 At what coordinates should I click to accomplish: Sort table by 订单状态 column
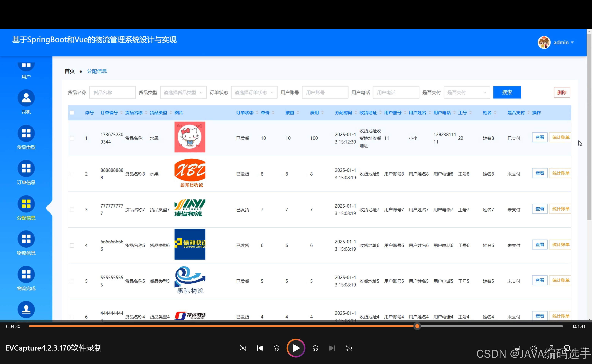[257, 113]
